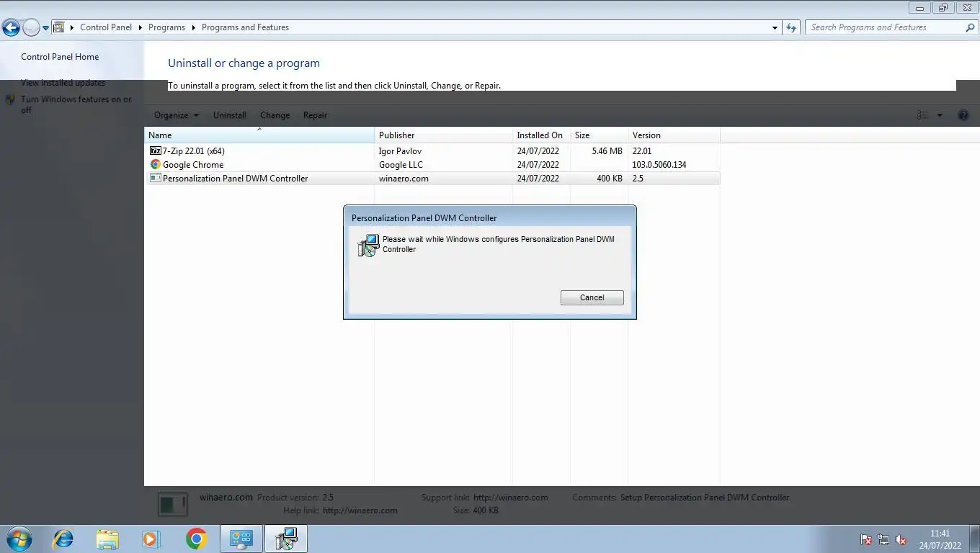Click the installer icon inside the dialog
Screen dimensions: 980x553
coord(368,246)
